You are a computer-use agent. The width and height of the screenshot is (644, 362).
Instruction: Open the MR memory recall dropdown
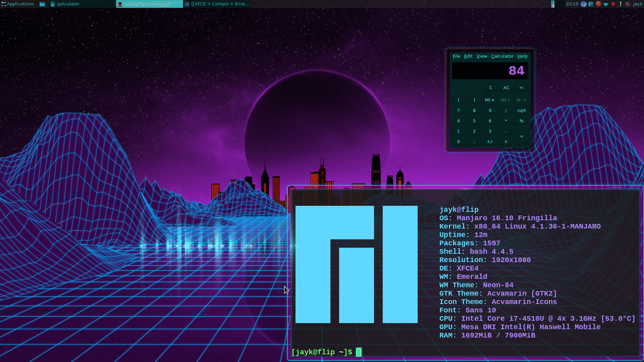point(505,100)
